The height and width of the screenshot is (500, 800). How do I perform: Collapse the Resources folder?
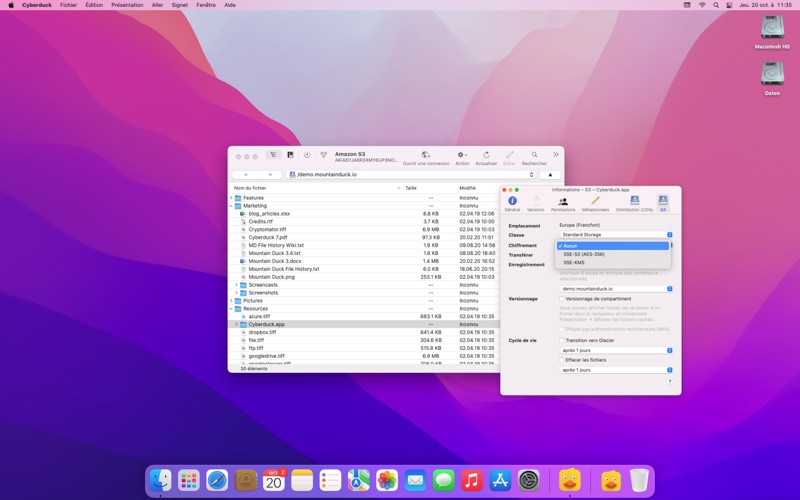tap(231, 309)
